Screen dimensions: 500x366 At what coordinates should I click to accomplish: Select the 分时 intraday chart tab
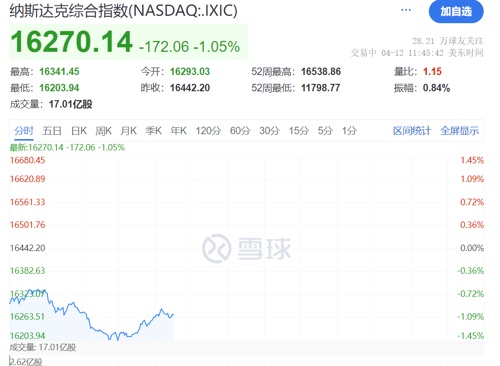click(24, 131)
